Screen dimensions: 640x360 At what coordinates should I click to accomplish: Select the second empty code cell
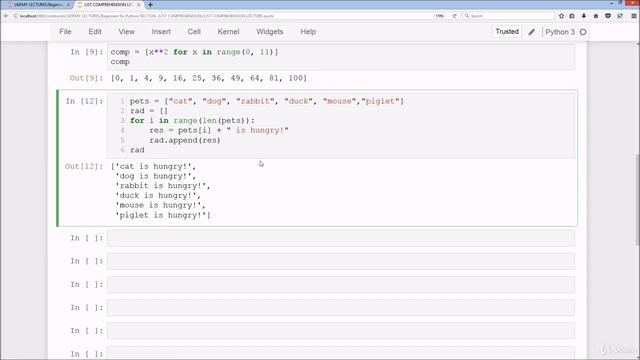341,261
